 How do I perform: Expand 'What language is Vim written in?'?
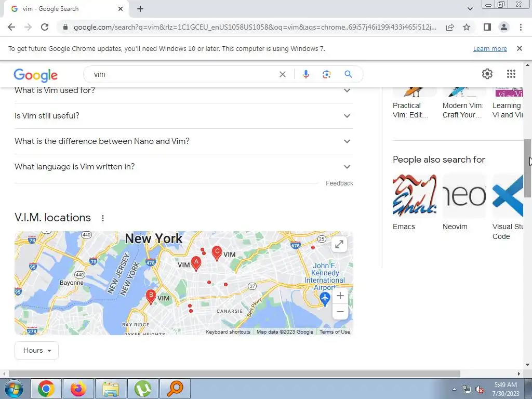tap(183, 167)
